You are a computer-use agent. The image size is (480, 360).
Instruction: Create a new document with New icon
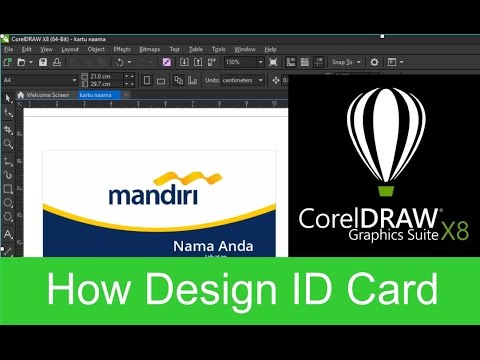pos(7,62)
